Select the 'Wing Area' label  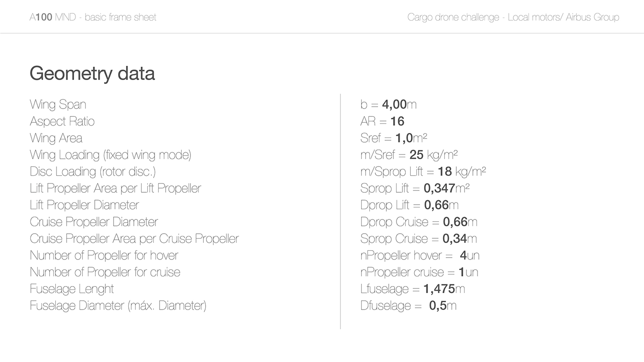pyautogui.click(x=56, y=138)
